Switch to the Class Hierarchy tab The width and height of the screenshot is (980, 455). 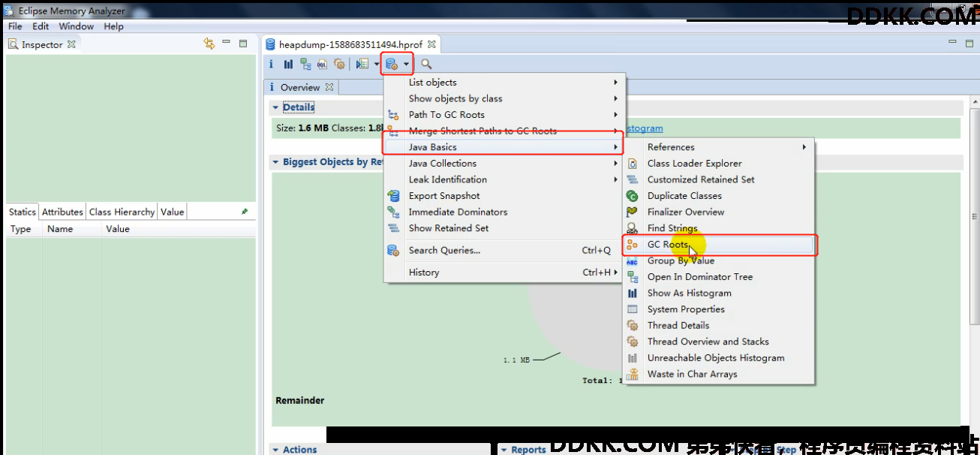tap(122, 212)
